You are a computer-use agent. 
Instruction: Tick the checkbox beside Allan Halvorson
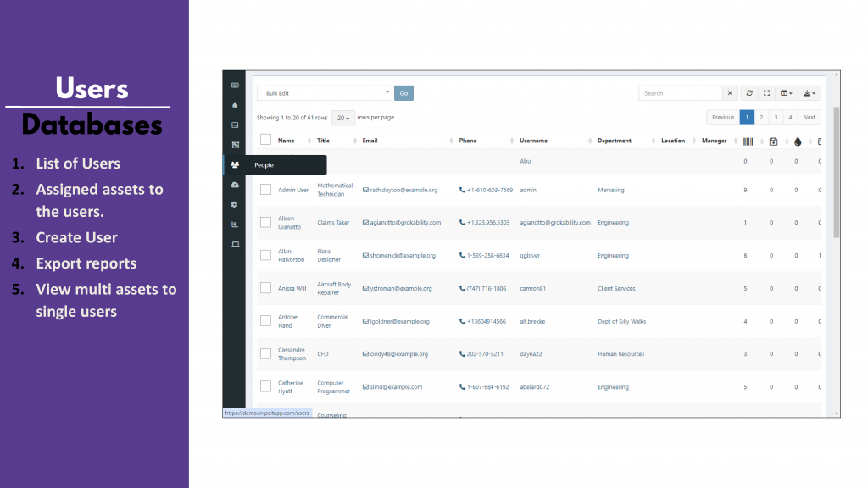tap(265, 255)
